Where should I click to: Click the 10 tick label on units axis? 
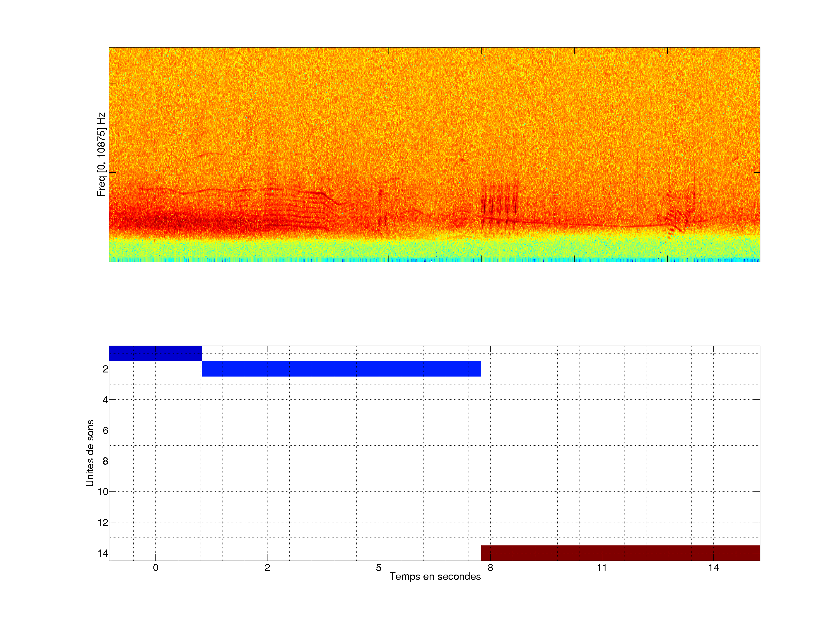point(103,492)
